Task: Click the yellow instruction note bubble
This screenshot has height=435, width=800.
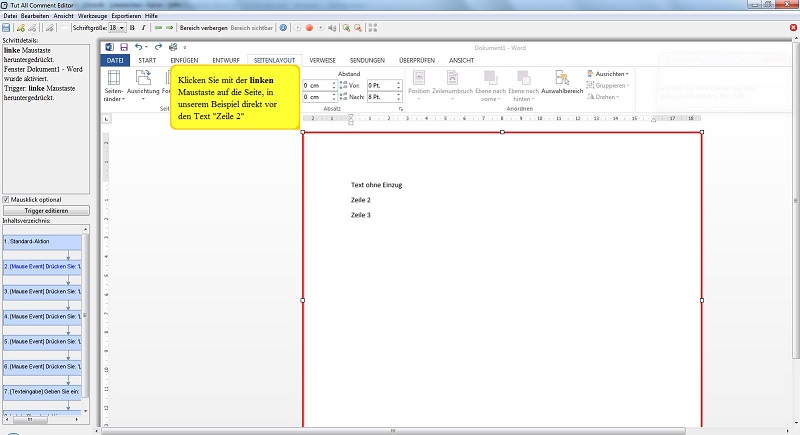Action: pyautogui.click(x=235, y=98)
